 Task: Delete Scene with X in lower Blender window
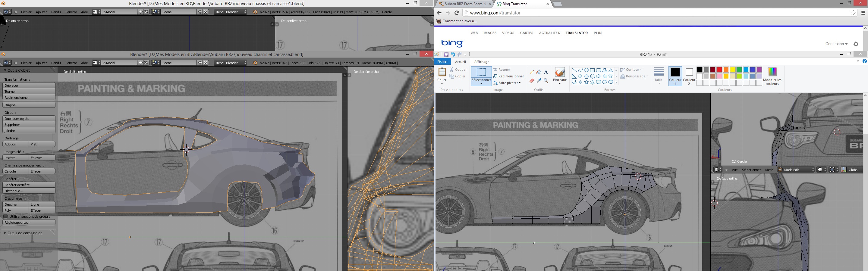(x=206, y=63)
